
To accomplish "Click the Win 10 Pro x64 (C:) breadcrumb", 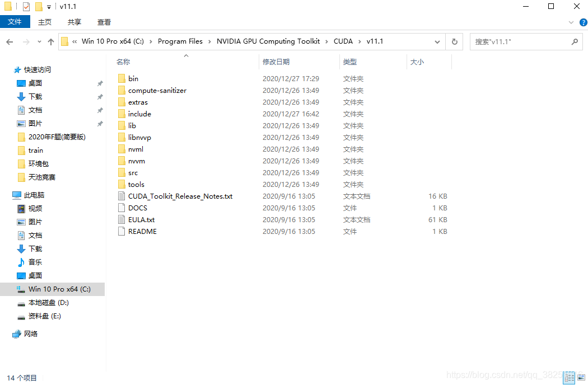I will tap(113, 41).
